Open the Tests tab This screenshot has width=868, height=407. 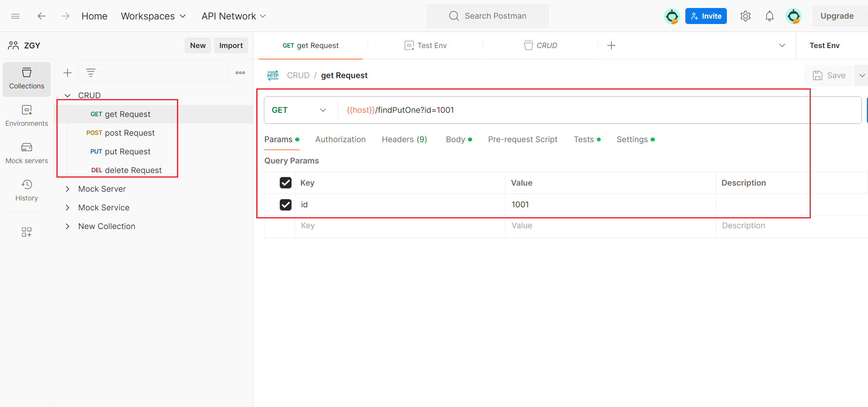coord(587,139)
